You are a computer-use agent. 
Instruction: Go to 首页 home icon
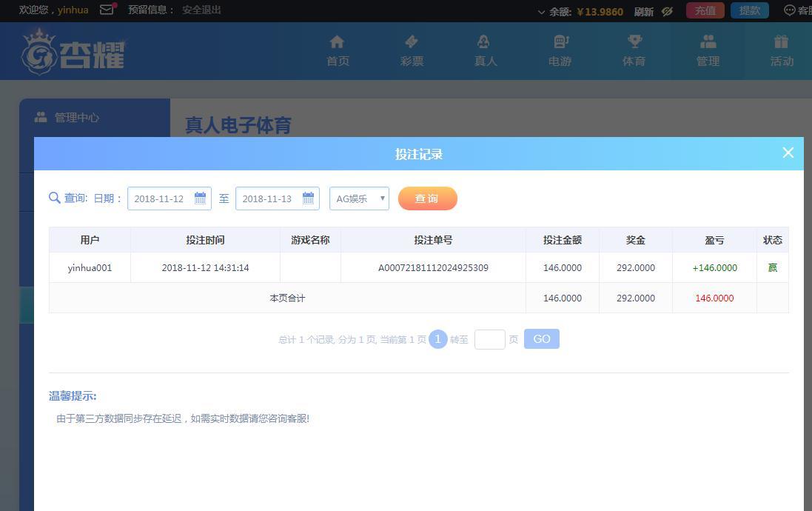(x=338, y=50)
